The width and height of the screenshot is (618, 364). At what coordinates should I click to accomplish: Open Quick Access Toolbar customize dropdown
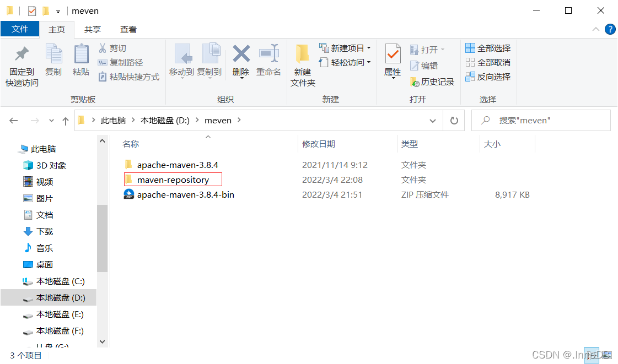tap(58, 12)
